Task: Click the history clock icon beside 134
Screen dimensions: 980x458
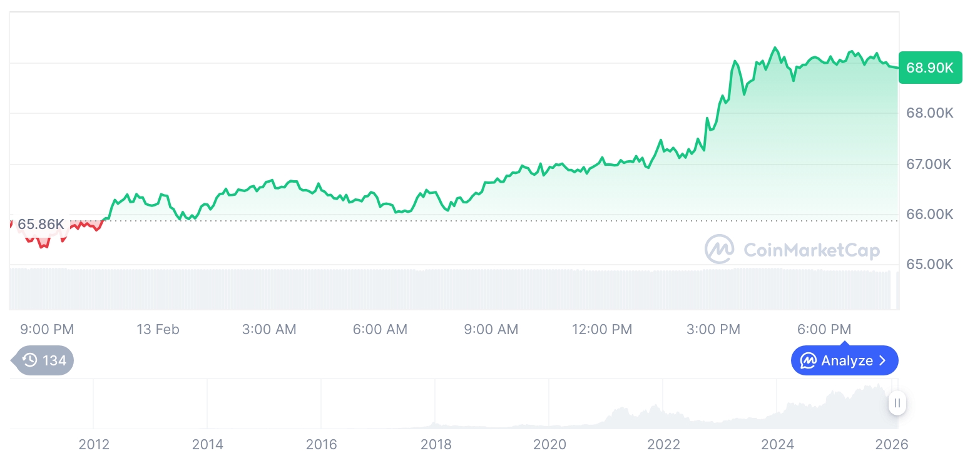Action: (x=29, y=360)
